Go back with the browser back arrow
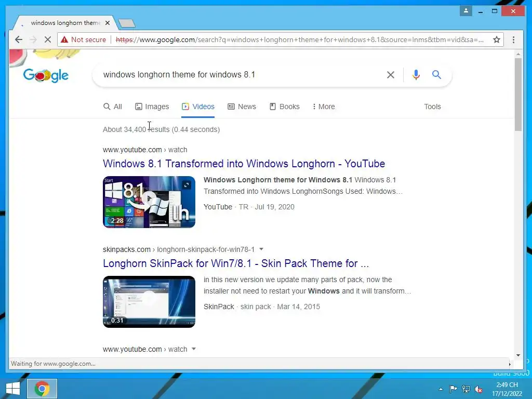The image size is (532, 399). point(19,39)
